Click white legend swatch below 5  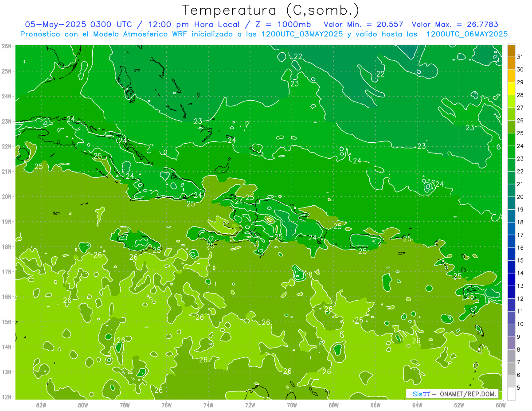(x=511, y=394)
